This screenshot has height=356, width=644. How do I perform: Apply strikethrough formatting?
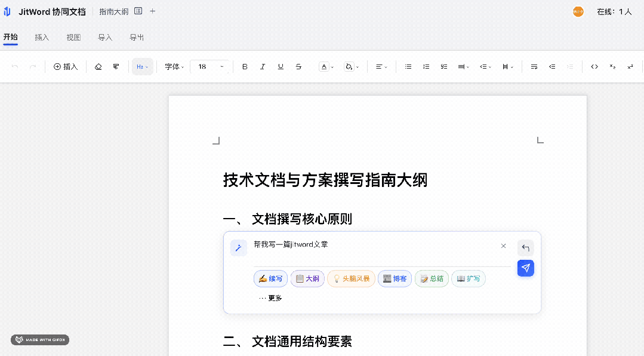click(x=298, y=66)
